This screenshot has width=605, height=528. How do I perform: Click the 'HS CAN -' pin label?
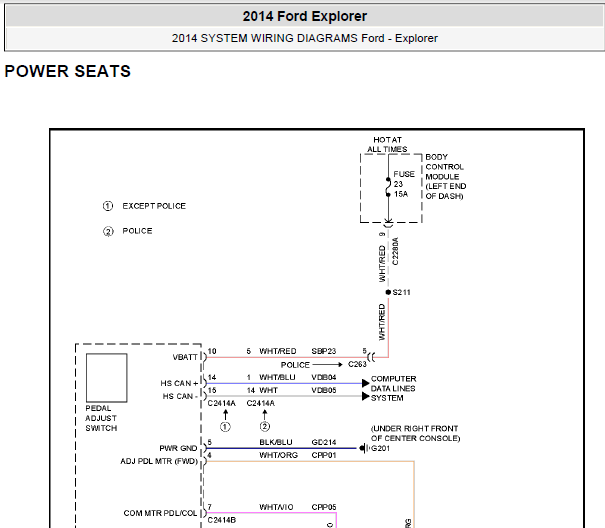point(180,396)
